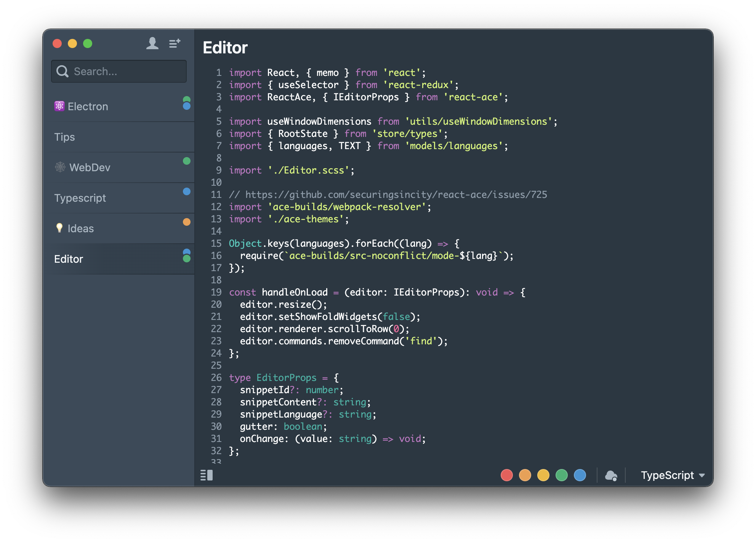The image size is (756, 543).
Task: Click the Editor title heading
Action: (x=225, y=48)
